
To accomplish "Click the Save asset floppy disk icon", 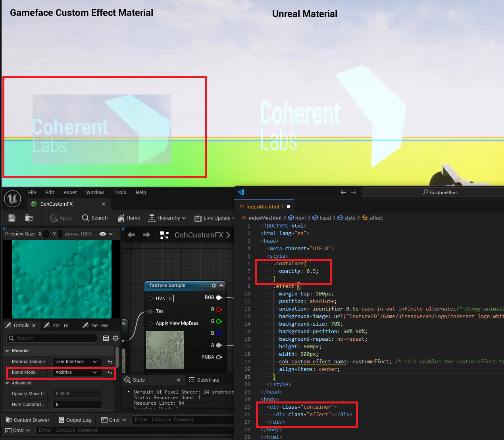I will click(12, 218).
